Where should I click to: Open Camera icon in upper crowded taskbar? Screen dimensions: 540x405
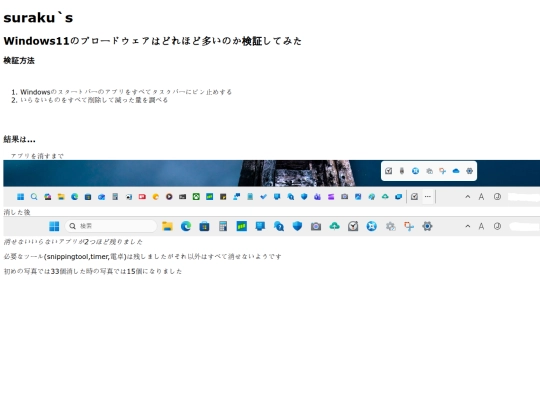tap(344, 197)
